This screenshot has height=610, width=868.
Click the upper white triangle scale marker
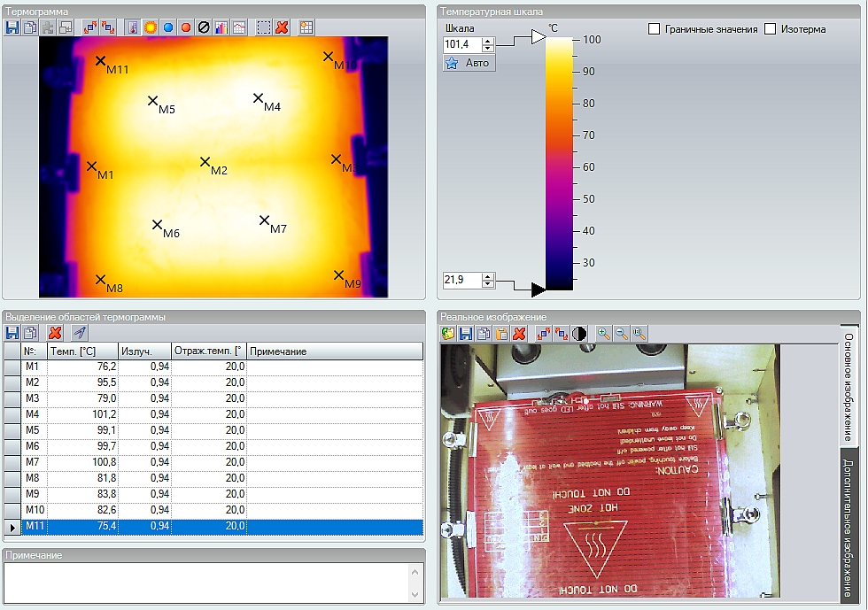coord(538,36)
